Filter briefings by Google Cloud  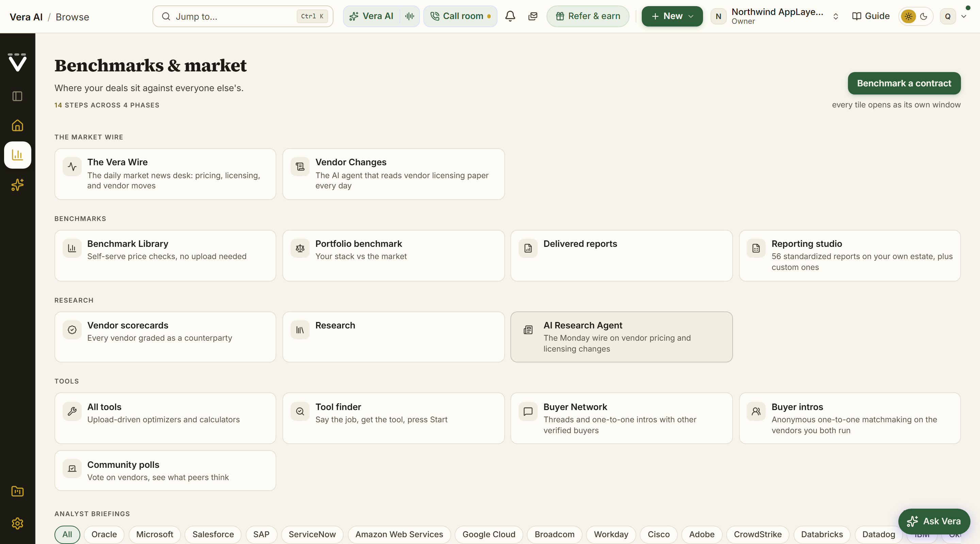coord(489,534)
